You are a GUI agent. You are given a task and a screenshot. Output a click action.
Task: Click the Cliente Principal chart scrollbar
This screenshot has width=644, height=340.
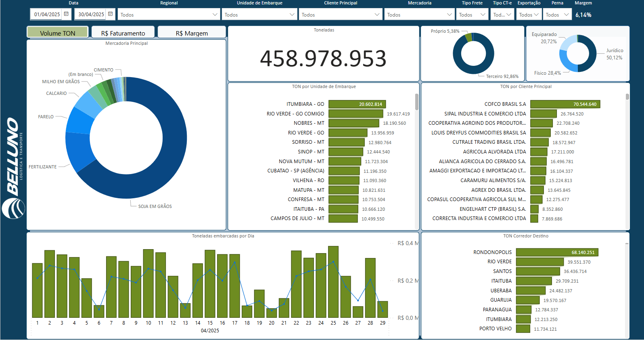tap(627, 97)
